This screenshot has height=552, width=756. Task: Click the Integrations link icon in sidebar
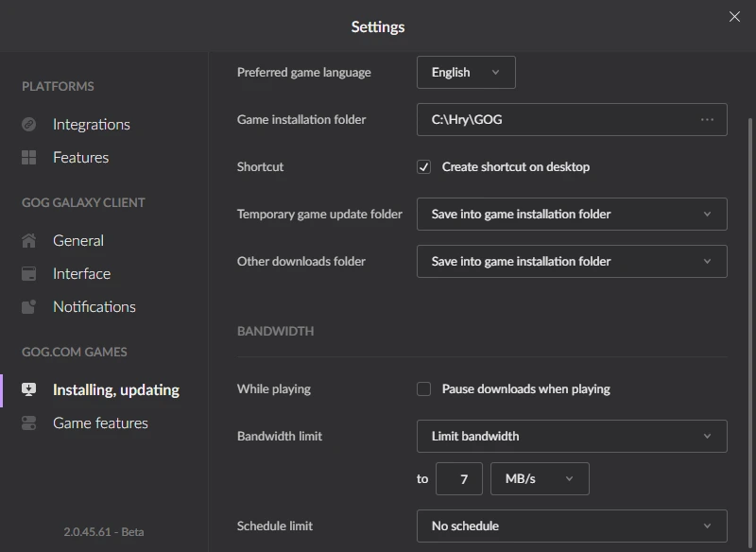[x=29, y=125]
